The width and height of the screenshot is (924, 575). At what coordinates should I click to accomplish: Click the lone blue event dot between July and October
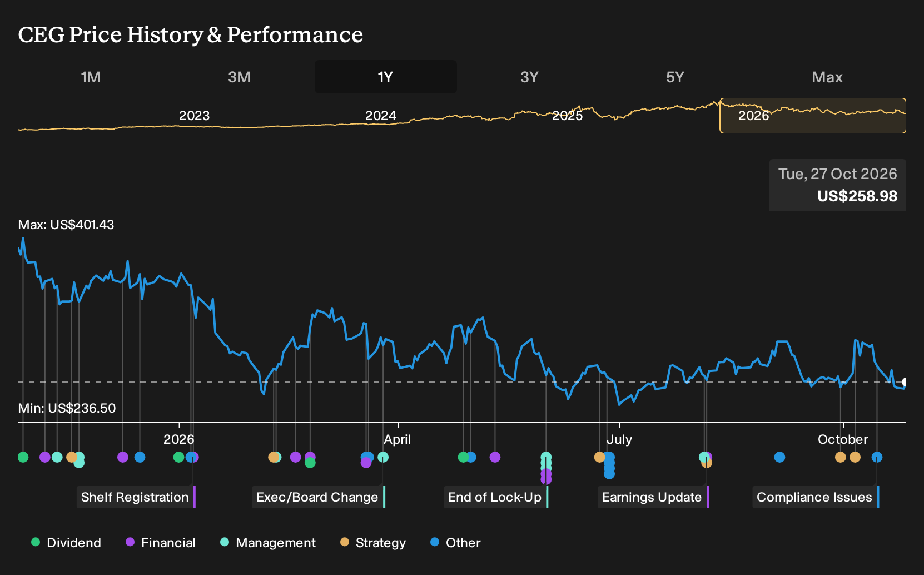pos(779,457)
